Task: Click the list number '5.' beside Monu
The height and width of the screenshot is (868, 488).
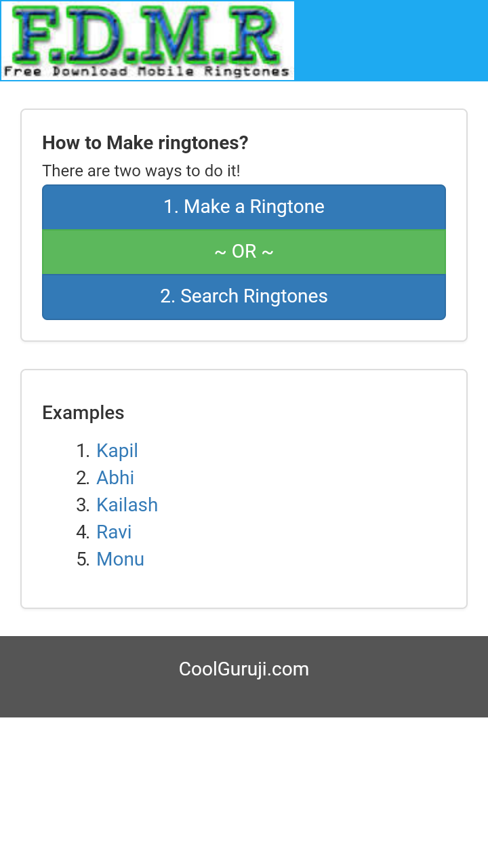Action: 83,559
